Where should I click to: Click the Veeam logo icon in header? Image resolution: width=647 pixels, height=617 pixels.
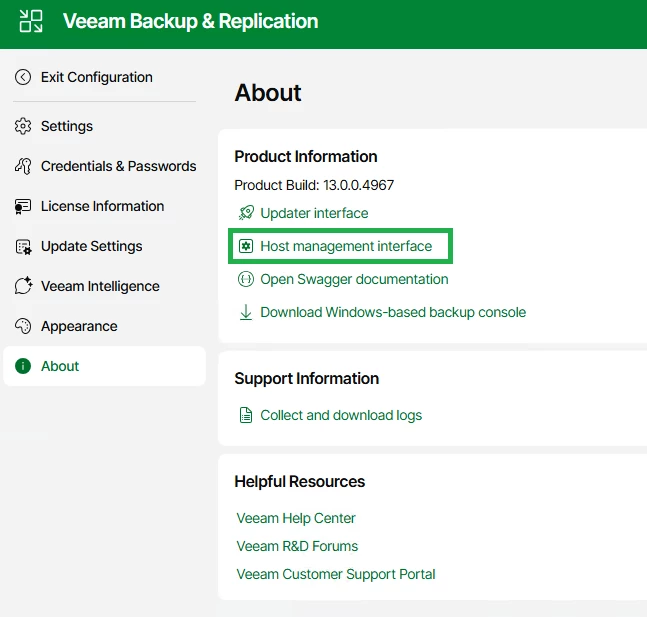click(x=31, y=21)
